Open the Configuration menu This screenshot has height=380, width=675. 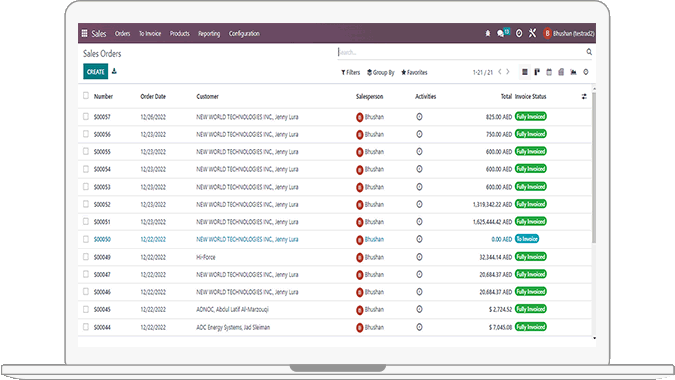[x=244, y=34]
